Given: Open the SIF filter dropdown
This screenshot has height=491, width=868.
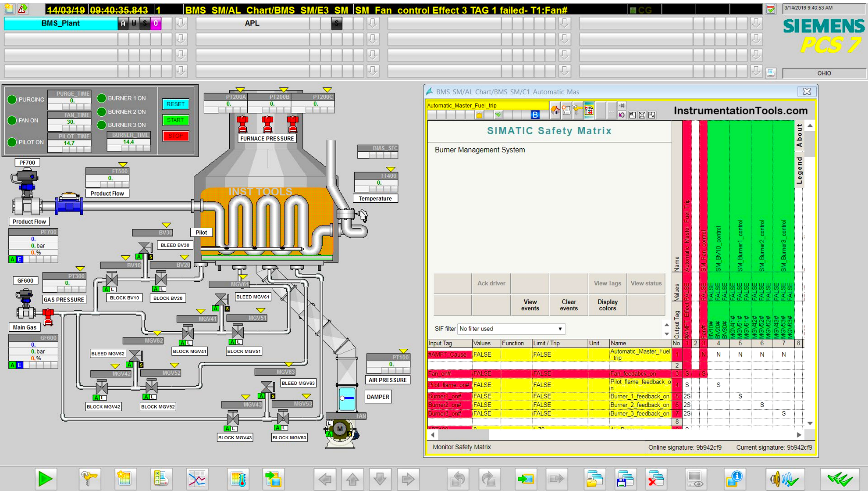Looking at the screenshot, I should pyautogui.click(x=560, y=329).
